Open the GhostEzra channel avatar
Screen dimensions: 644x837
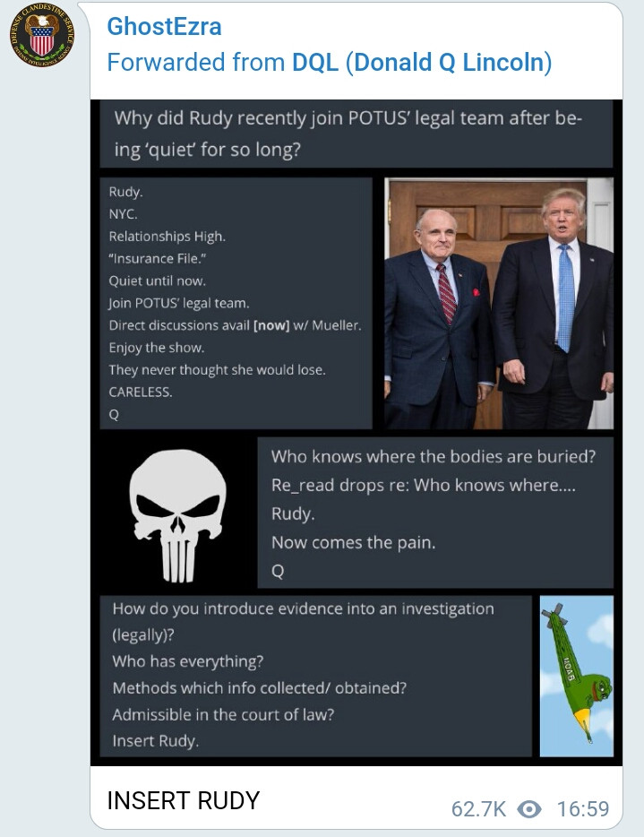tap(42, 35)
